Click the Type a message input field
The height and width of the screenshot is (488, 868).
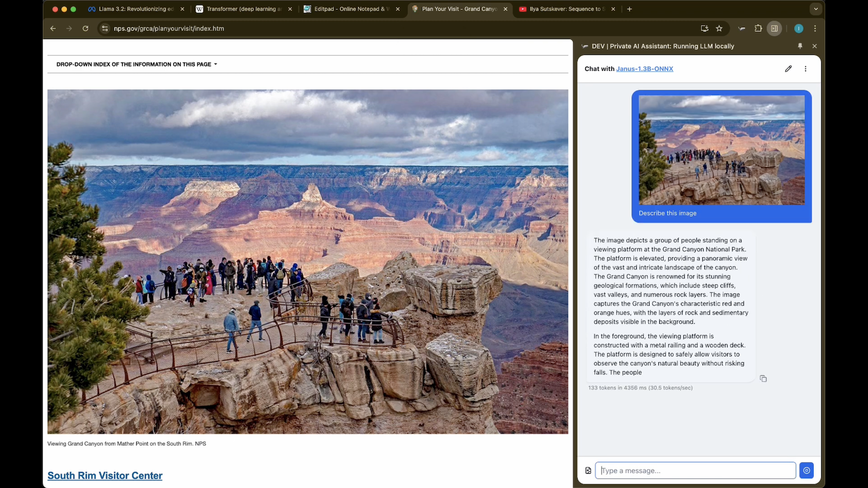coord(695,471)
